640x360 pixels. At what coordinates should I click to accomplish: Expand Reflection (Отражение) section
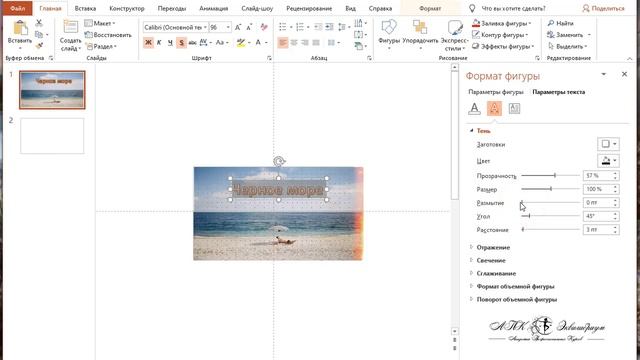click(493, 247)
